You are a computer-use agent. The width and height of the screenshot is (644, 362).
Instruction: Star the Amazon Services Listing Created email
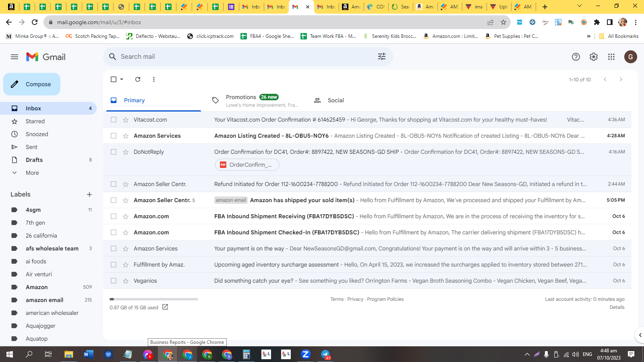coord(126,136)
